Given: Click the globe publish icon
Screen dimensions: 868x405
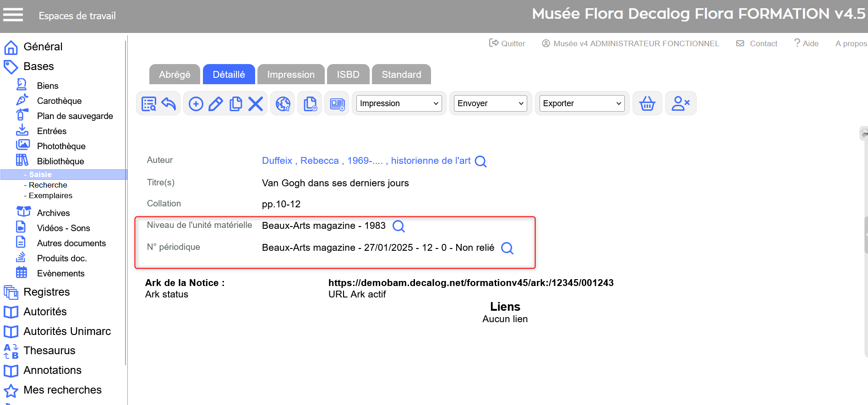Looking at the screenshot, I should (283, 104).
